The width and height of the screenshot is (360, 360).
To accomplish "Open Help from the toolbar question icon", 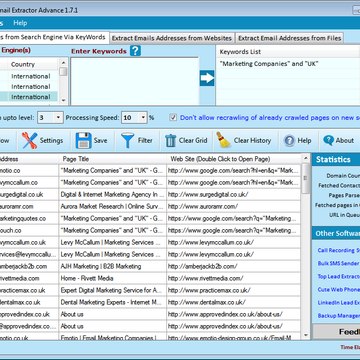I will point(298,141).
